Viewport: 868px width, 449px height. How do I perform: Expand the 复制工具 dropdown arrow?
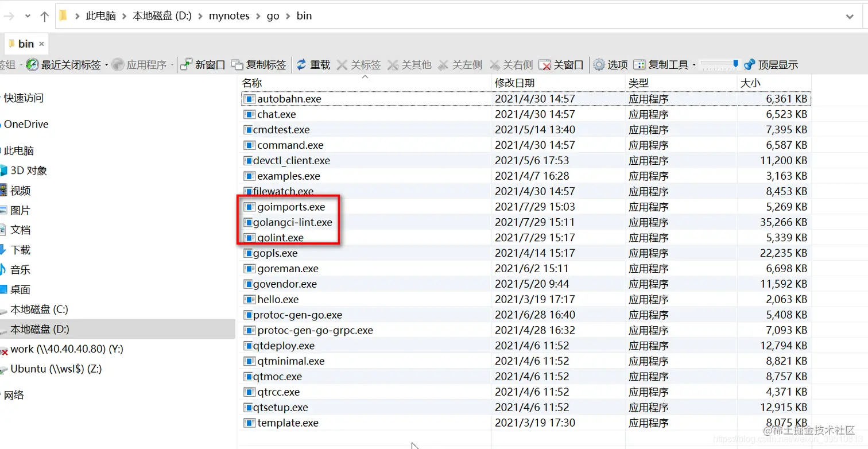(694, 65)
